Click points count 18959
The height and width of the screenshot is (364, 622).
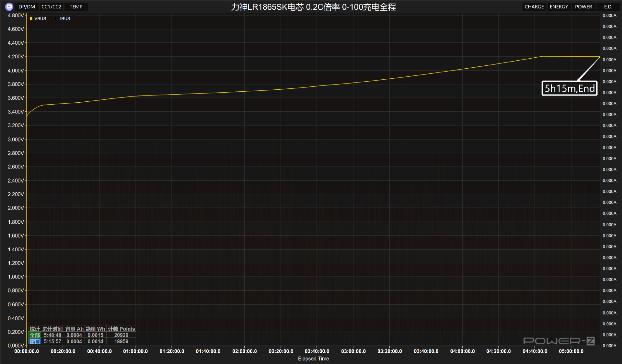point(121,341)
